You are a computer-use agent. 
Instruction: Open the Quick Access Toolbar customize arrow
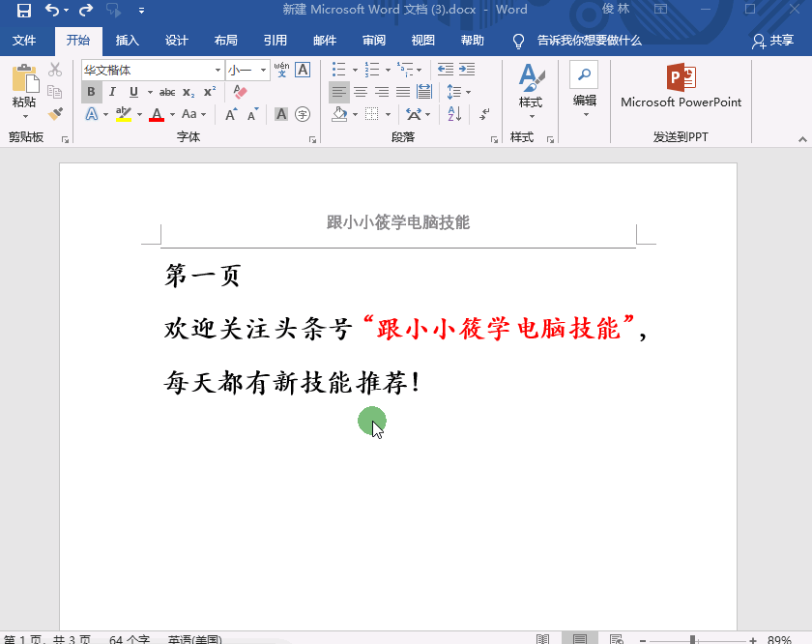[141, 11]
